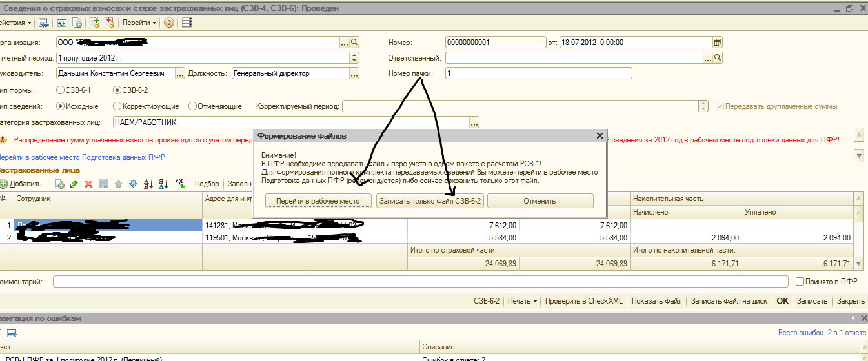Open calendar picker beside document date
Viewport: 868px width, 361px height.
pos(717,43)
